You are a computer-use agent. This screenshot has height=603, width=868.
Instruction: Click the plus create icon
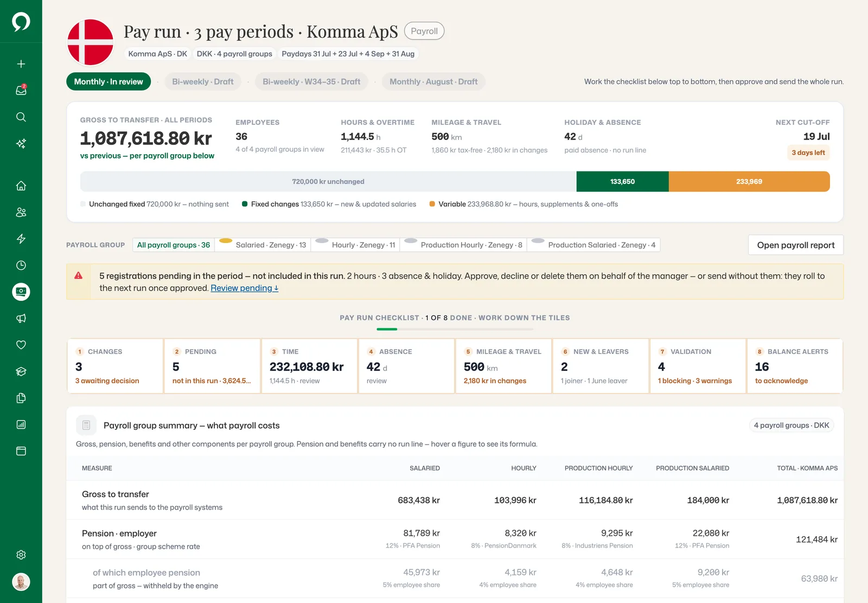pos(21,64)
